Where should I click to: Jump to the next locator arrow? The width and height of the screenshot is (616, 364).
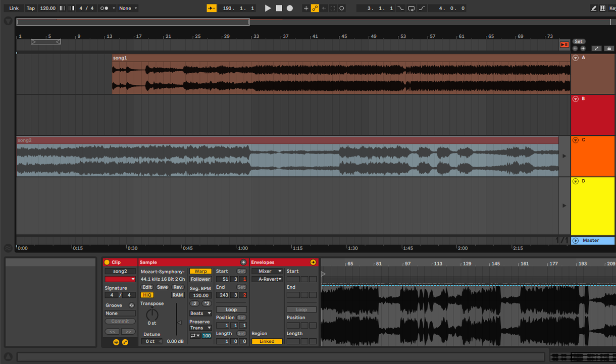tap(583, 48)
